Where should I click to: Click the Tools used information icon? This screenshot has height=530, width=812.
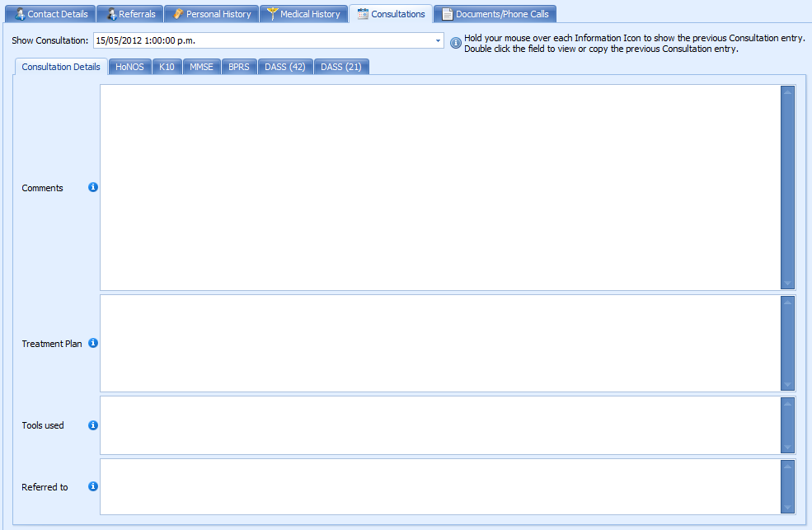tap(92, 425)
